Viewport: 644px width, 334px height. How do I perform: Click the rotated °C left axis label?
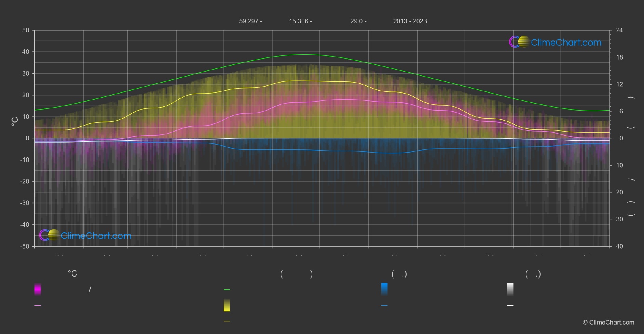15,121
